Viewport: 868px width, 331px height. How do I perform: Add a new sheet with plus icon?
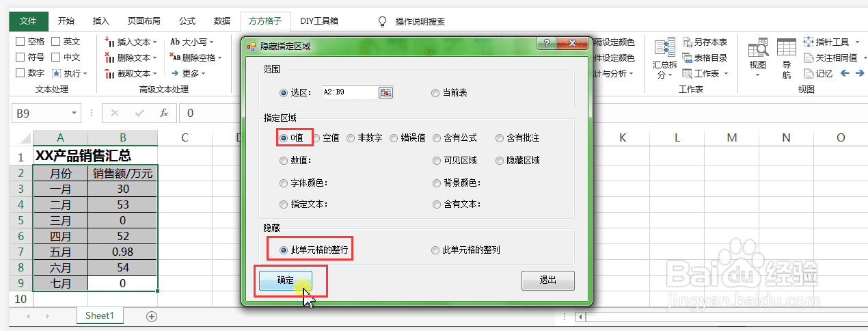tap(152, 316)
